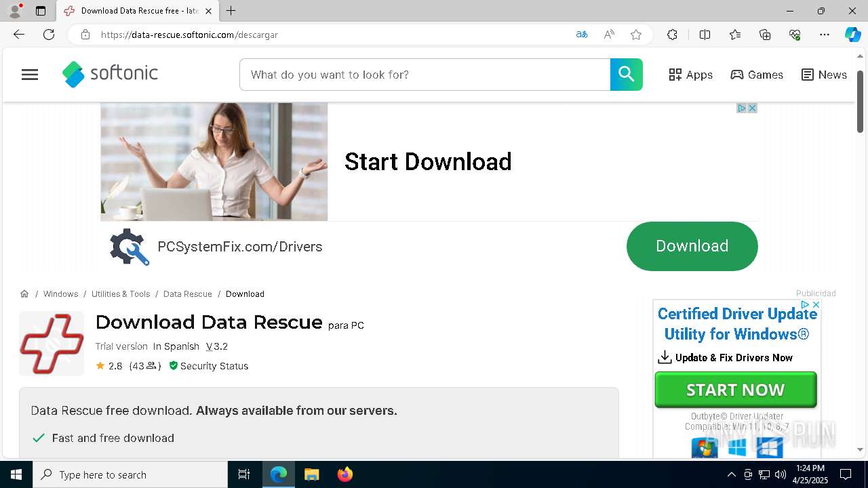Go to Softonic homepage via logo
This screenshot has width=868, height=488.
(110, 74)
